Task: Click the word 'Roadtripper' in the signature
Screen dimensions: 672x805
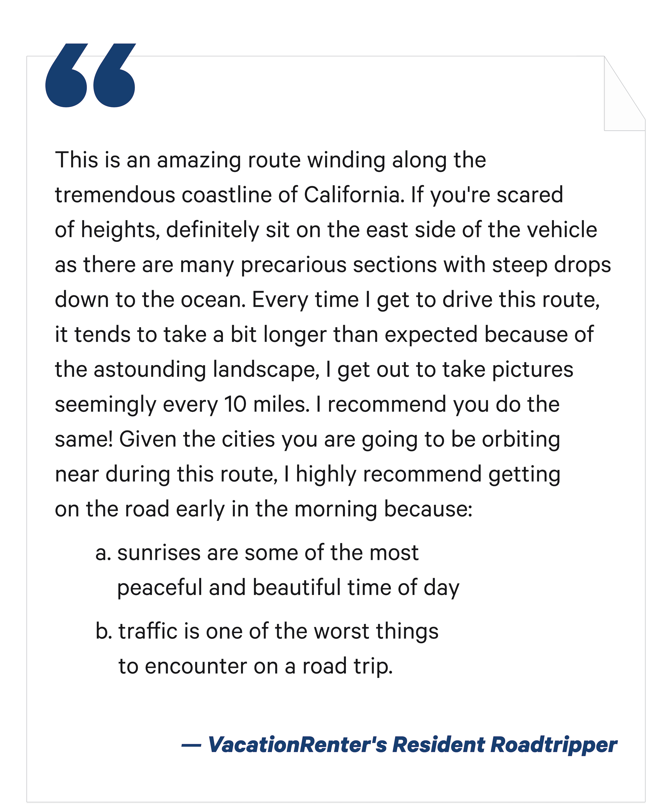Action: (554, 745)
